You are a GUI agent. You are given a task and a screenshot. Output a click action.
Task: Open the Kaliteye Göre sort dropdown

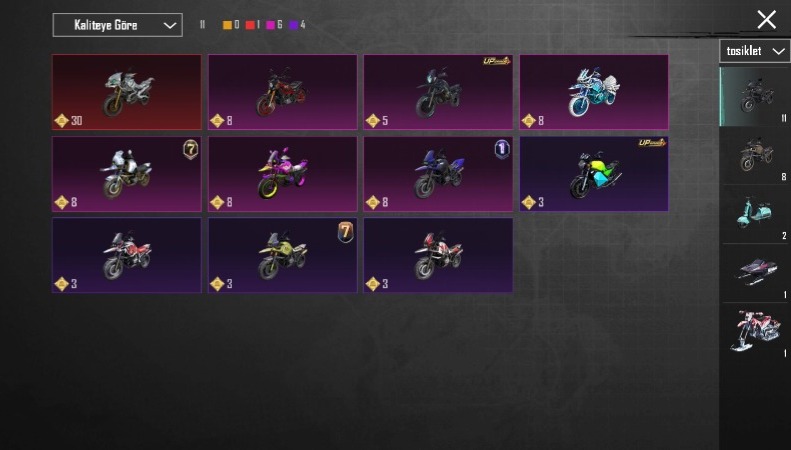tap(118, 25)
